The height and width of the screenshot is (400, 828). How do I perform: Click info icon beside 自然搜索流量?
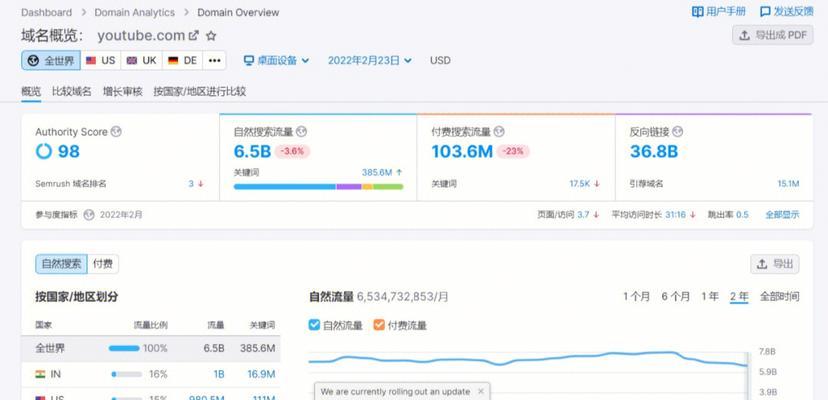pyautogui.click(x=302, y=132)
